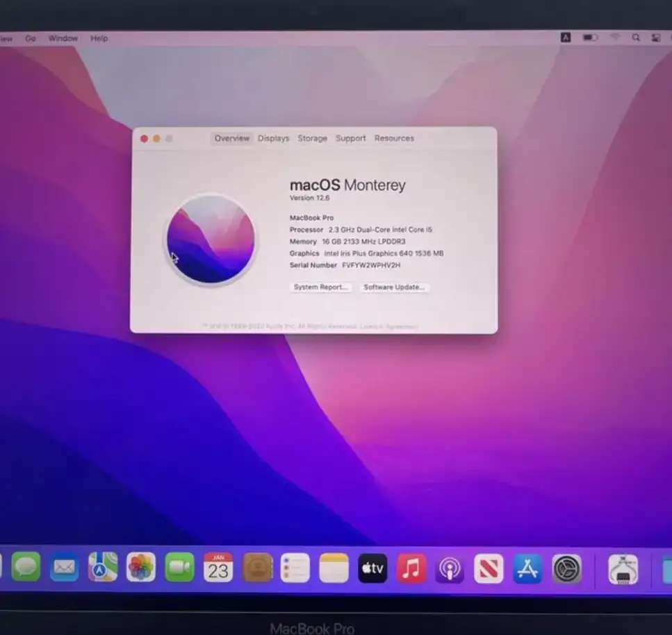
Task: Open Contacts app in Dock
Action: [x=258, y=568]
